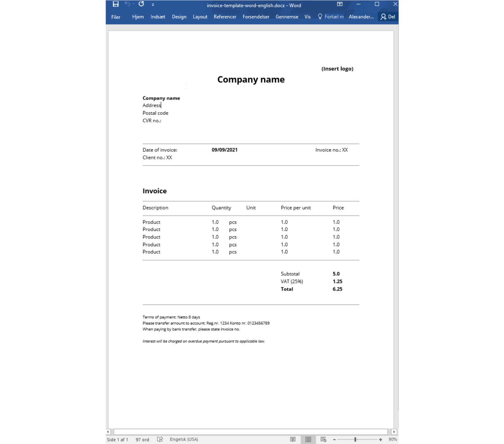
Task: Click the Engelsk (USA) language indicator
Action: [184, 439]
